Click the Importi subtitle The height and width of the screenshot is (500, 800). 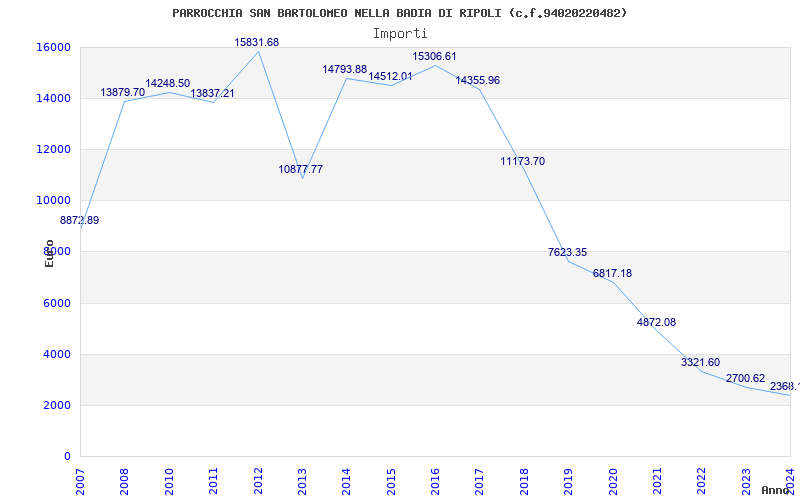click(400, 34)
